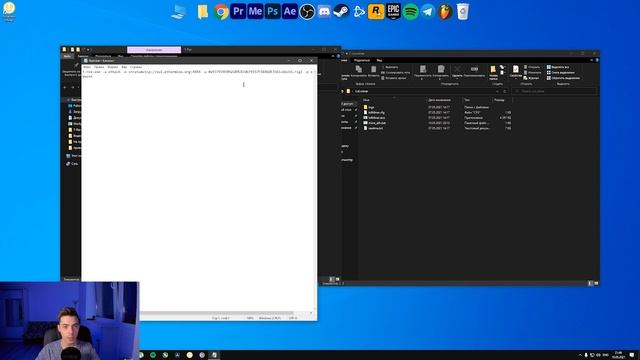Screen dimensions: 640x360
Task: Open Главная tab in right Explorer window
Action: (x=344, y=60)
